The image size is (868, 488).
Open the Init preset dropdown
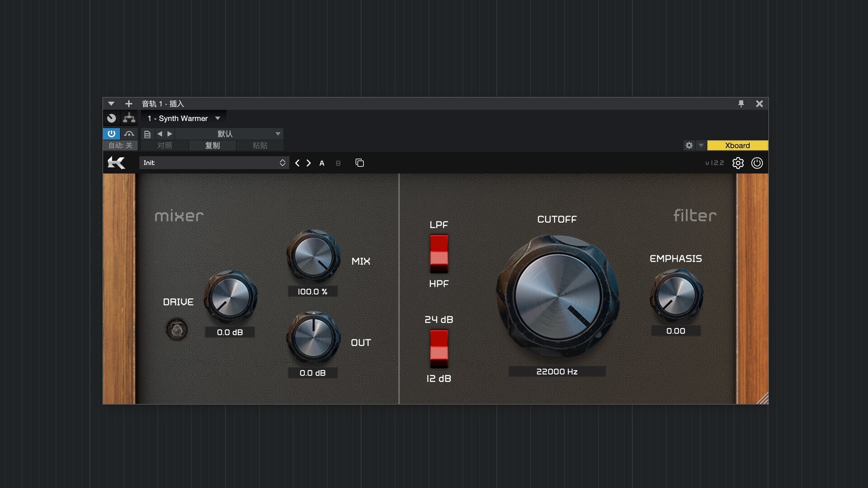214,163
